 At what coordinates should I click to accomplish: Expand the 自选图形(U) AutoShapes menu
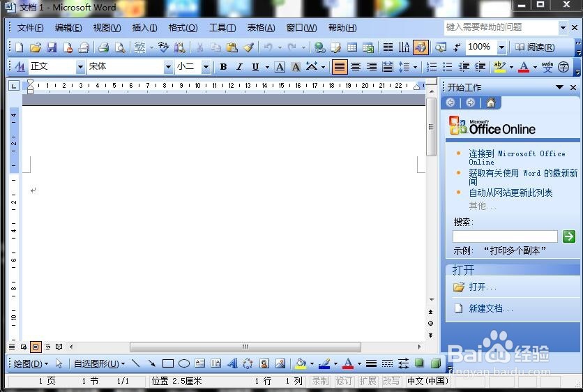click(99, 363)
